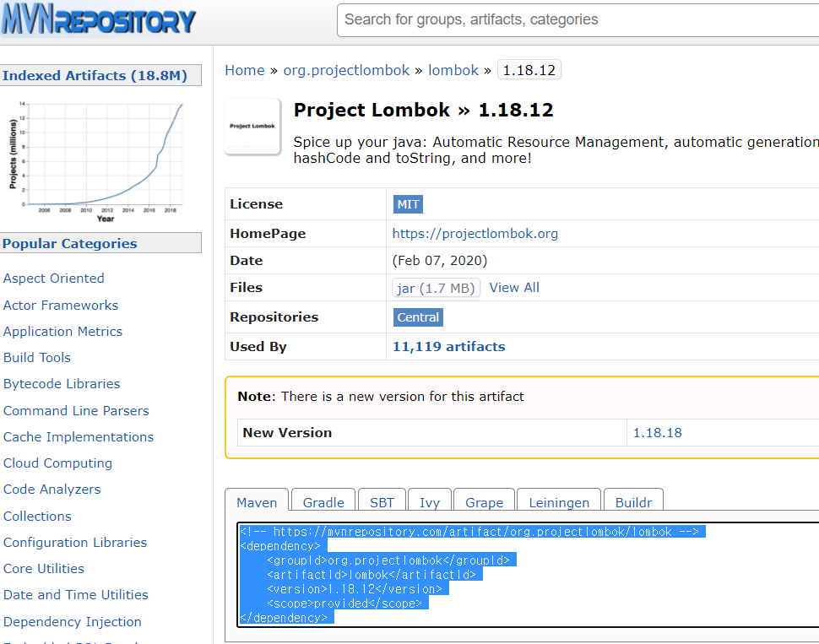Open the View All files link

coord(514,288)
